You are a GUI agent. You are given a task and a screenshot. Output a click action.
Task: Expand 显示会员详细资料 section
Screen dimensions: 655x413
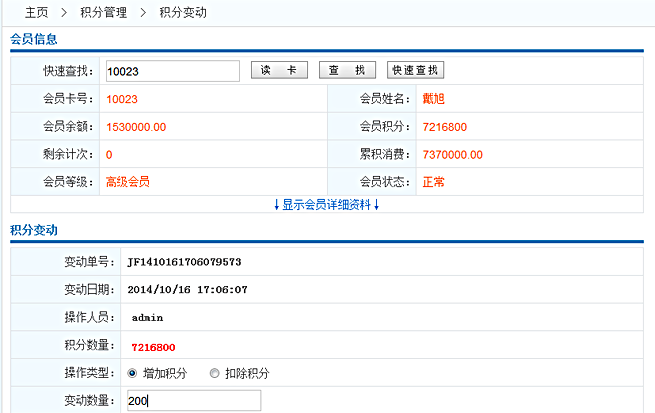[327, 204]
